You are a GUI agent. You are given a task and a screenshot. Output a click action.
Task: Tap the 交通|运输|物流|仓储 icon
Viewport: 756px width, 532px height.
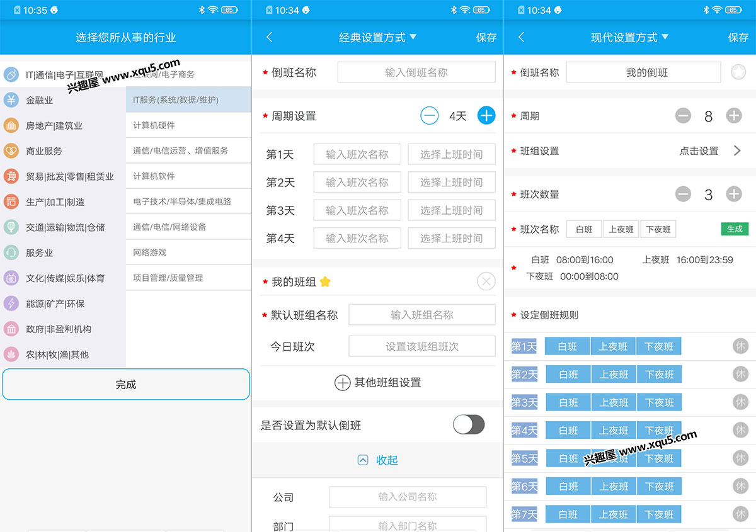coord(11,227)
